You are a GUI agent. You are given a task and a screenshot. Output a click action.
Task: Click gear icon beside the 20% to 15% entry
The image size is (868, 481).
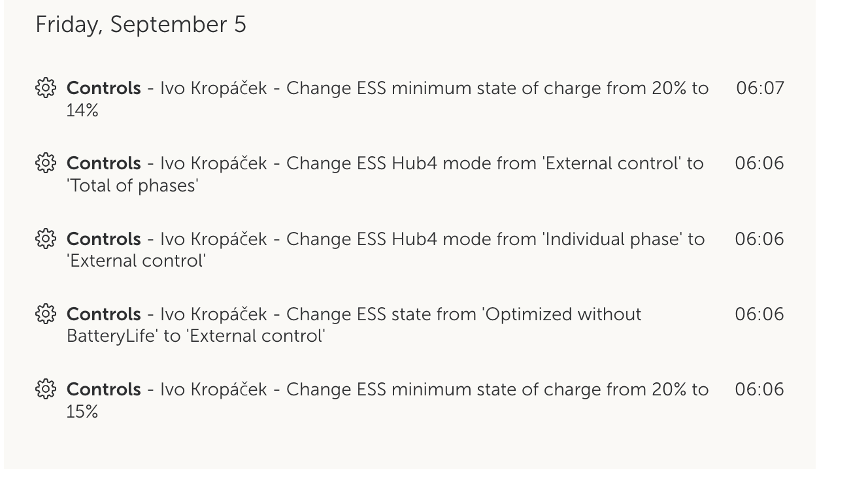pyautogui.click(x=45, y=390)
